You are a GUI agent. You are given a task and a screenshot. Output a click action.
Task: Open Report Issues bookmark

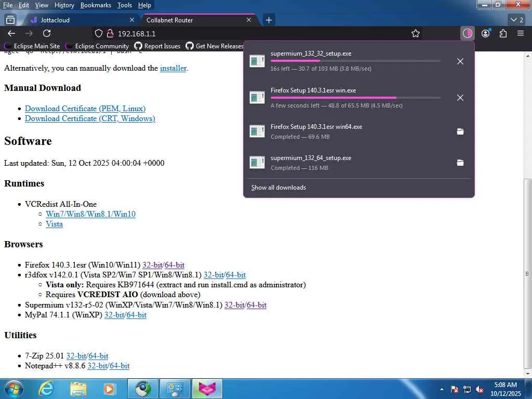click(157, 46)
